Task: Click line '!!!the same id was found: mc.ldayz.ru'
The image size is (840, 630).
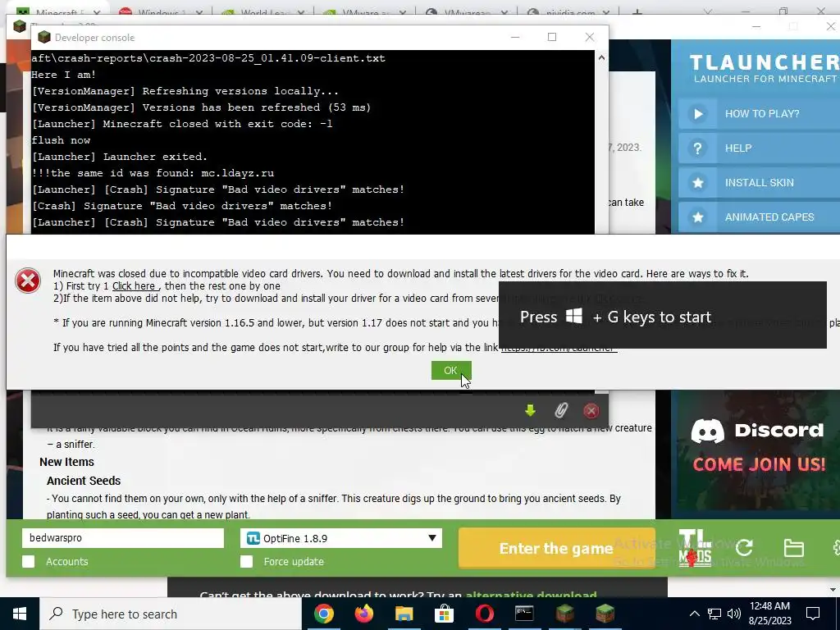Action: tap(153, 173)
